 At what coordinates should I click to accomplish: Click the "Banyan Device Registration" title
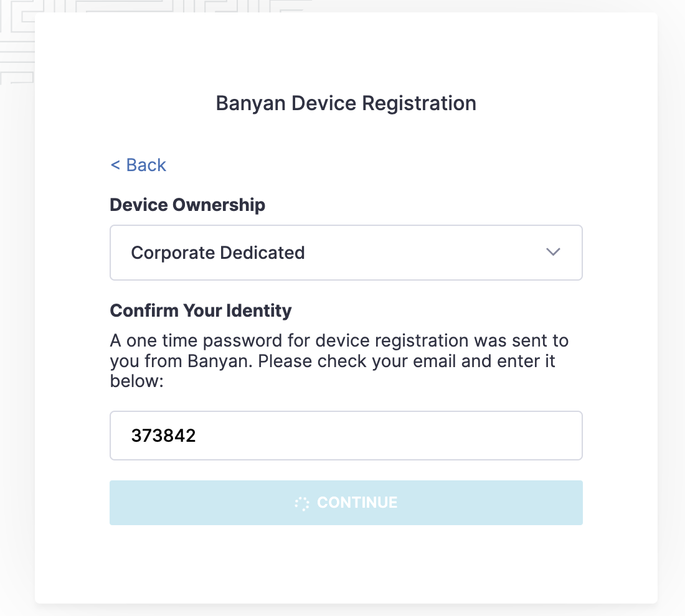point(346,103)
